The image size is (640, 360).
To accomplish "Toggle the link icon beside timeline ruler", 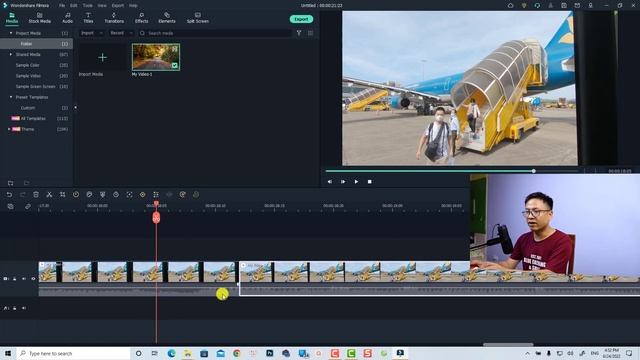I will [x=28, y=207].
